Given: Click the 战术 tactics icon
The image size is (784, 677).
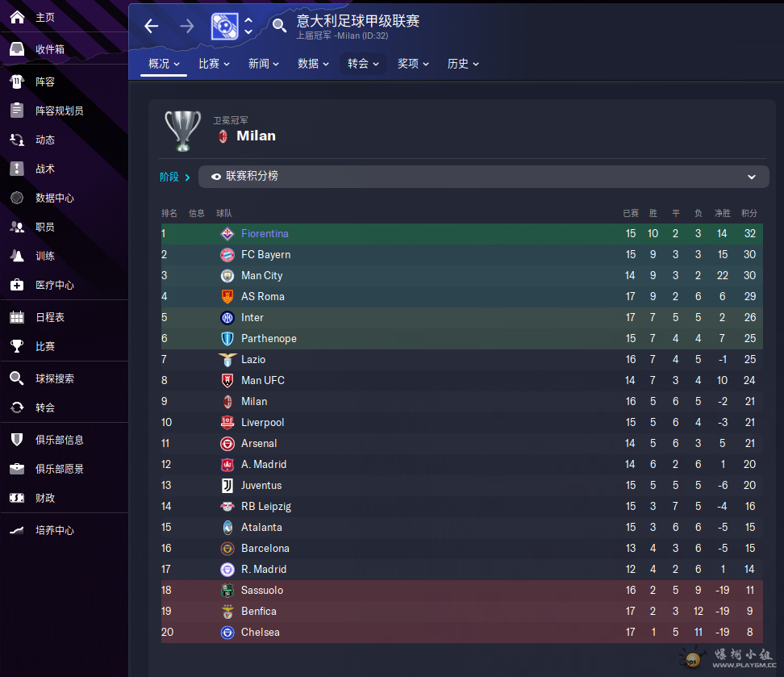Looking at the screenshot, I should [17, 169].
